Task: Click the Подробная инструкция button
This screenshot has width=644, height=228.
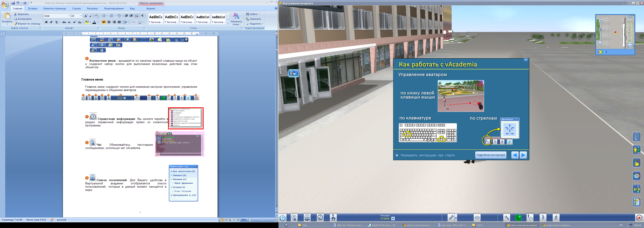Action: [x=490, y=155]
